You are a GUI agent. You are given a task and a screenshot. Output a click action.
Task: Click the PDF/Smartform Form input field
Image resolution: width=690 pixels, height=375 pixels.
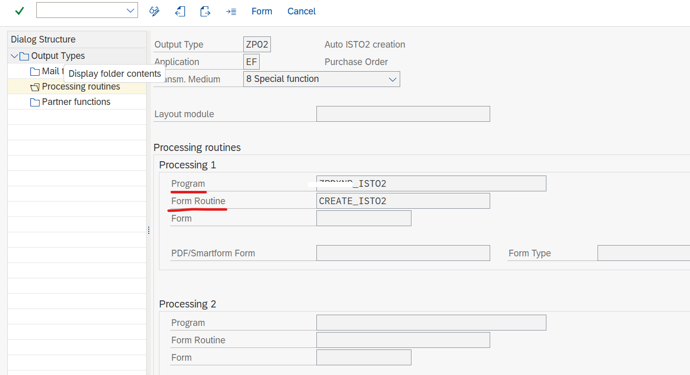(x=403, y=253)
